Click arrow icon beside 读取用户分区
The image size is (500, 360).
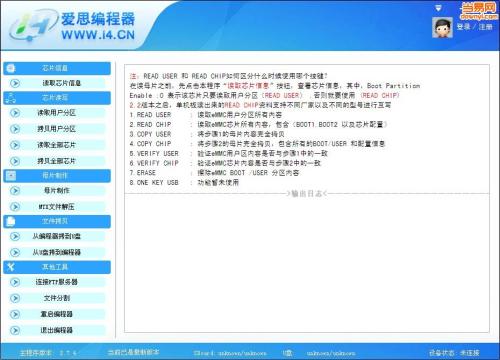click(x=15, y=113)
